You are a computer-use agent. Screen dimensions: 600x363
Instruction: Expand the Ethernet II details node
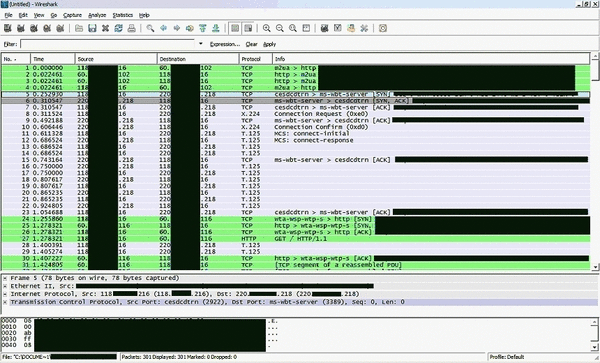tap(5, 286)
